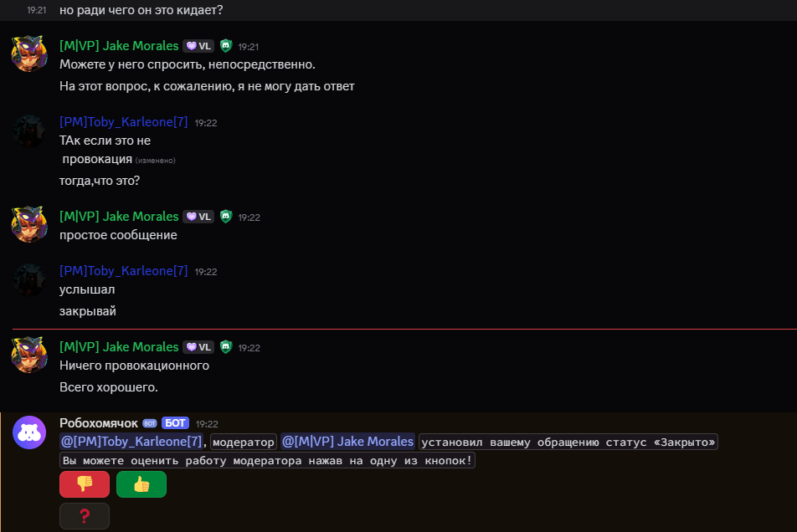The height and width of the screenshot is (532, 797).
Task: Open Jake Morales avatar at the 19:21 message
Action: point(29,54)
